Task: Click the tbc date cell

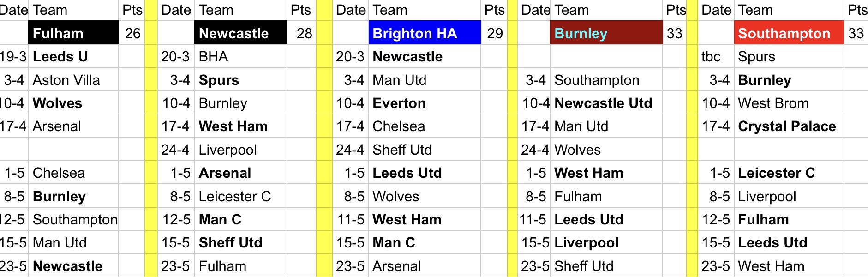Action: (x=715, y=57)
